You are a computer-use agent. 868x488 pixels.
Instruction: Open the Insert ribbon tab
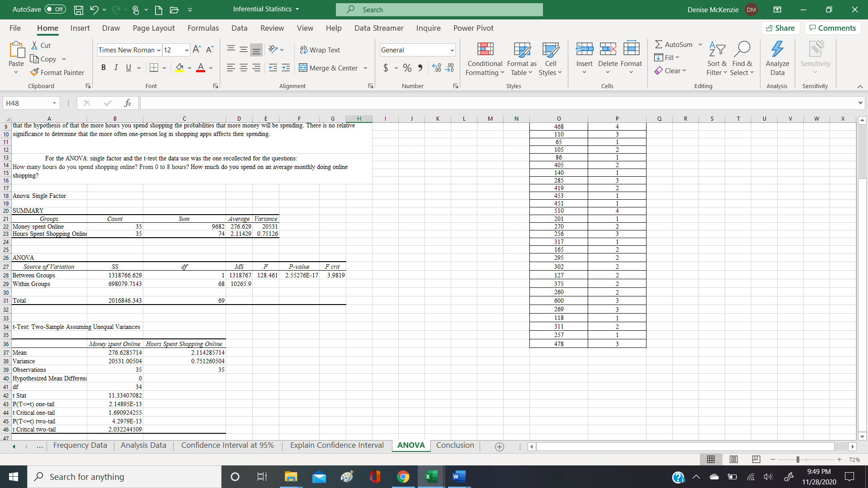(x=80, y=28)
